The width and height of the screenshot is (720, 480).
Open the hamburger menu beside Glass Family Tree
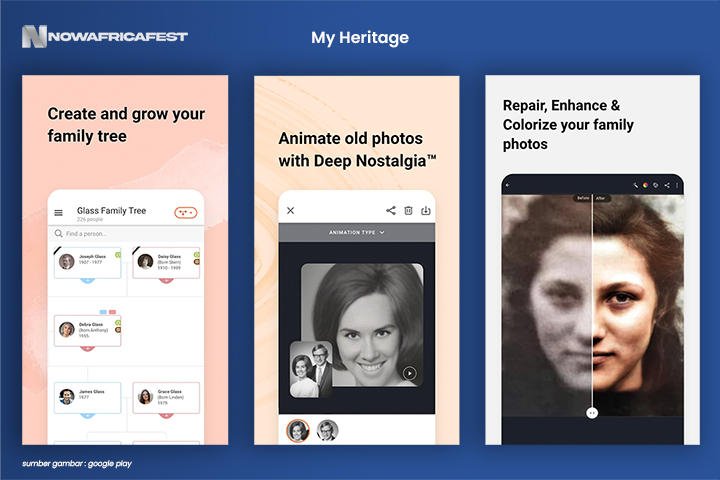[x=58, y=213]
